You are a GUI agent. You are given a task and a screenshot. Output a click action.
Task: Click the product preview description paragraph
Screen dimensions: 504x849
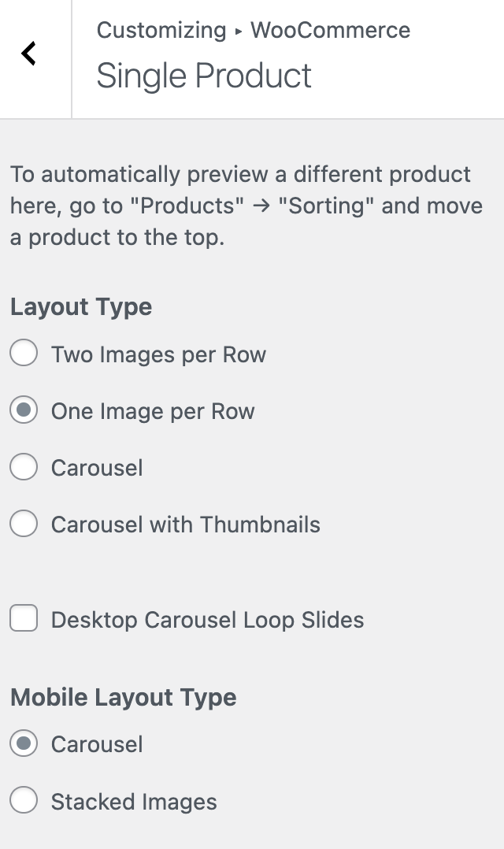(x=246, y=206)
